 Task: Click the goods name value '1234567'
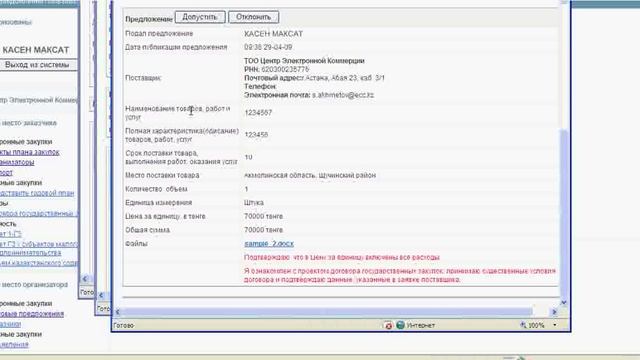coord(258,113)
